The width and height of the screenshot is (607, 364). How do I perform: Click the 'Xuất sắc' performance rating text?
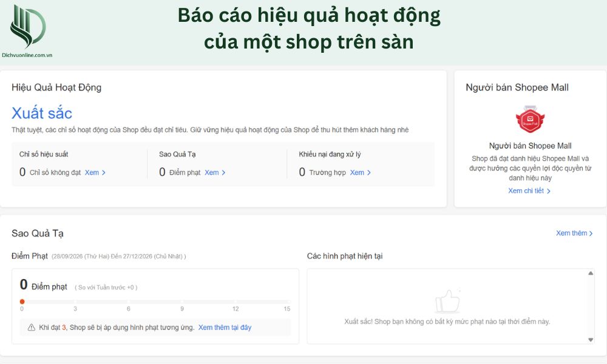[x=42, y=113]
